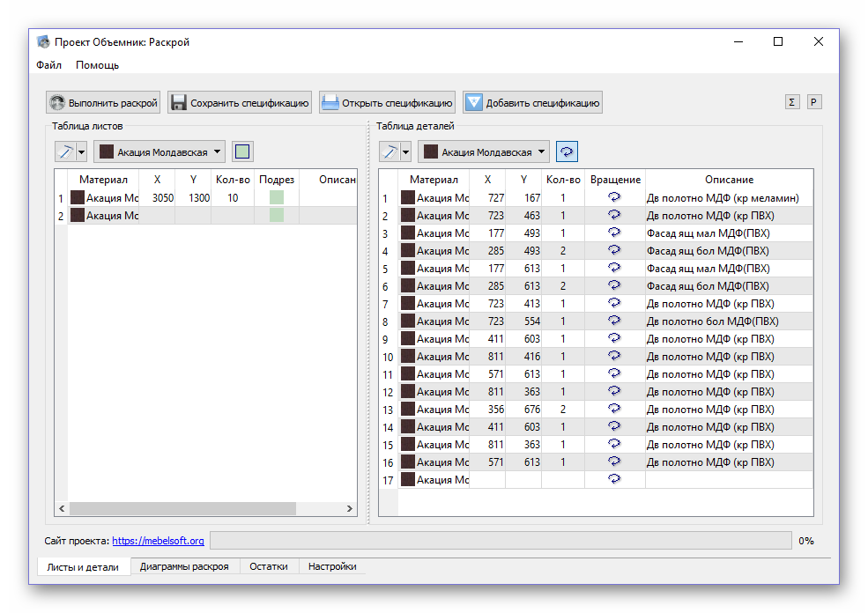Expand arrow next to sheets edit tool
The image size is (868, 613).
82,151
